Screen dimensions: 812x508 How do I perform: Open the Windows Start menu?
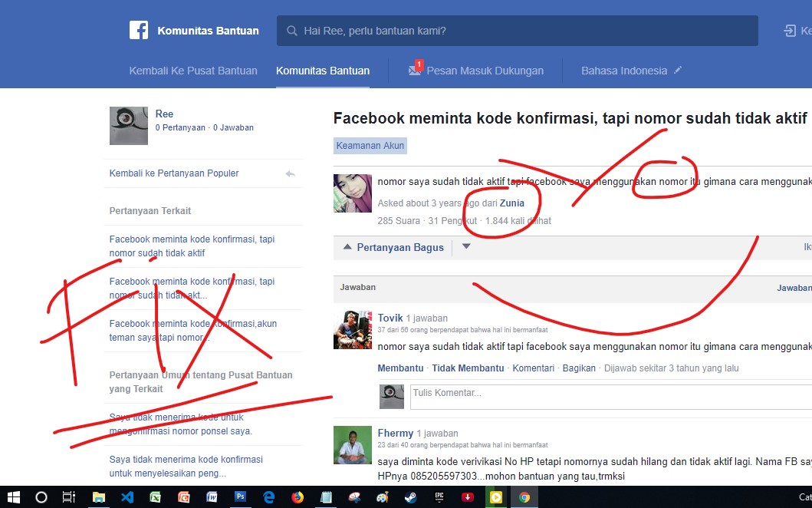pos(14,497)
